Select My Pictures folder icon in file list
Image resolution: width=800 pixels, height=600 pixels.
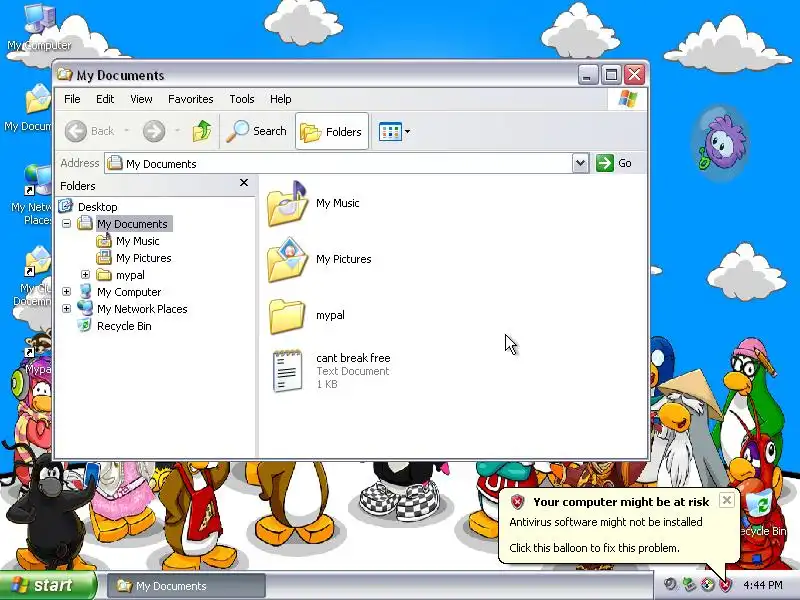287,260
